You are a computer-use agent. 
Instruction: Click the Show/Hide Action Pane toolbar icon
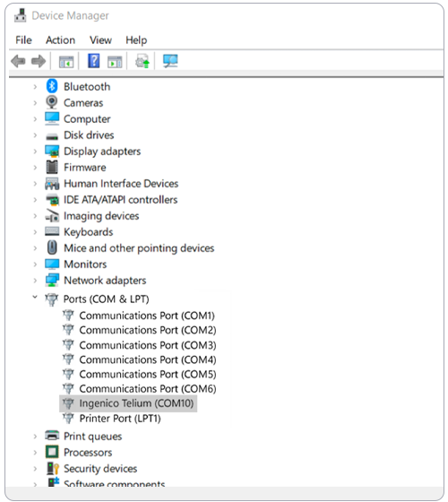tap(115, 62)
